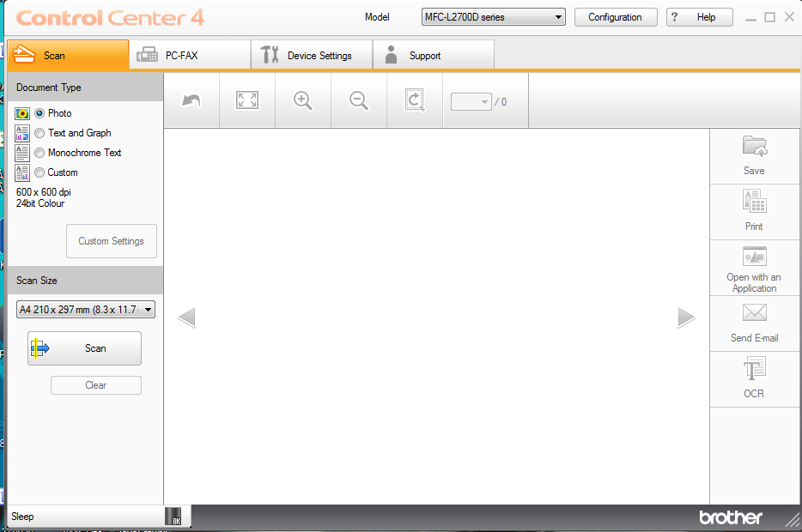Expand the A4 Scan Size dropdown

pyautogui.click(x=85, y=309)
